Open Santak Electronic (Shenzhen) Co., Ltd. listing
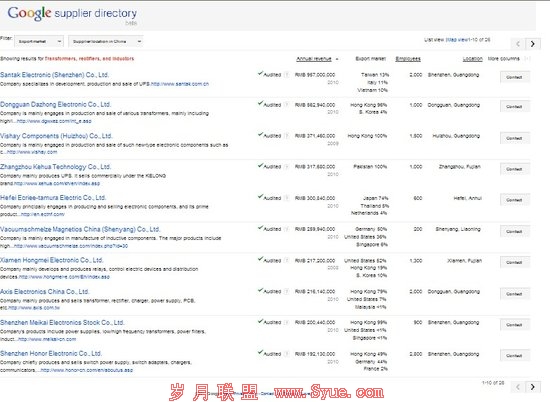The height and width of the screenshot is (402, 550). [x=54, y=75]
